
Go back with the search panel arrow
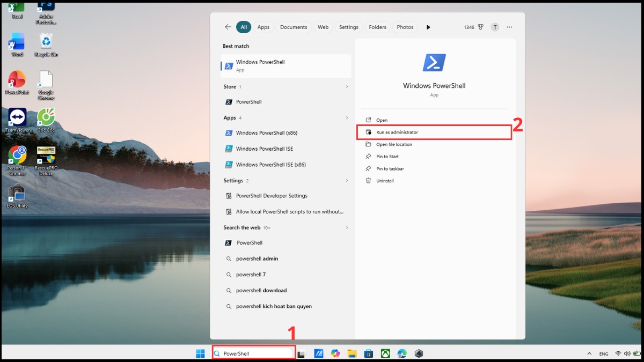[228, 27]
